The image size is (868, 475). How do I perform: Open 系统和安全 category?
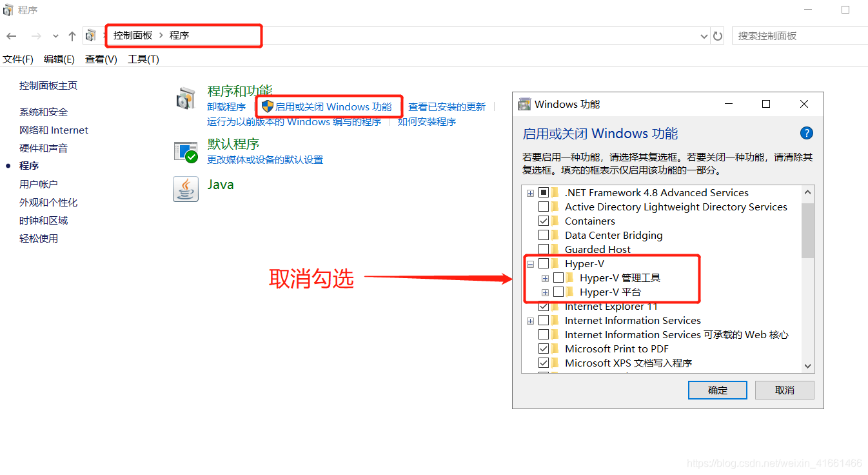point(43,112)
